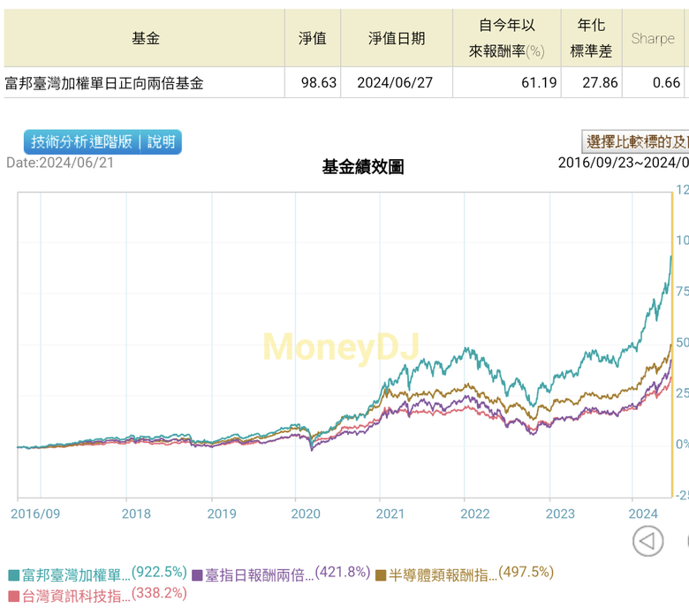Screen dimensions: 689x616
Task: Click the 年化標準差 column header
Action: (x=591, y=38)
